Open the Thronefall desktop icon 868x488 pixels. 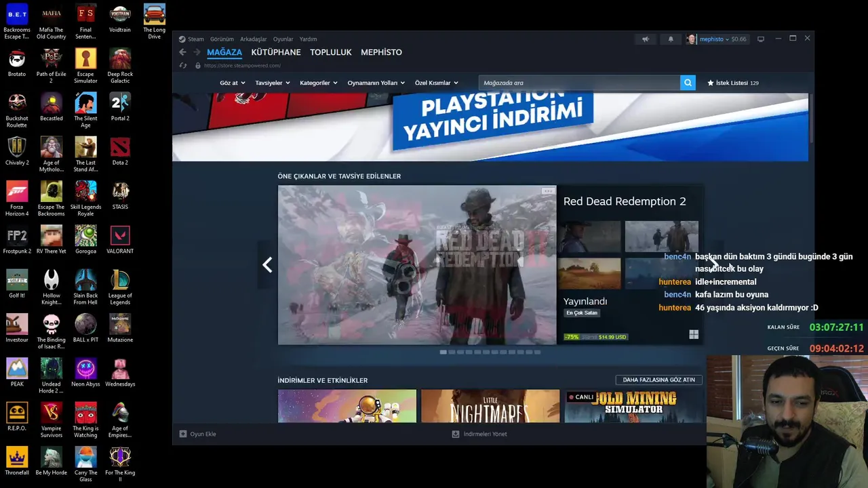pyautogui.click(x=17, y=461)
